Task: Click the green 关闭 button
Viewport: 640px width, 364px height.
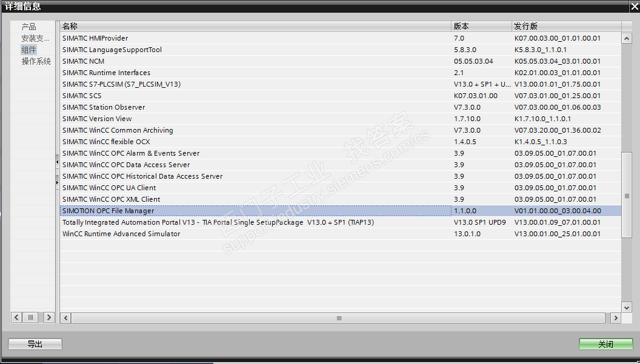Action: [x=605, y=344]
